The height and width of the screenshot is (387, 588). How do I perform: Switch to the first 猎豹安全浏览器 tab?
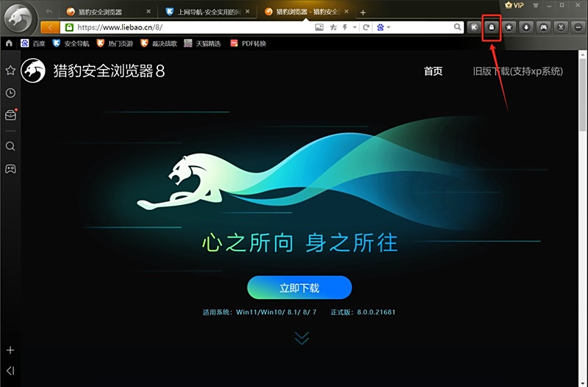click(109, 12)
